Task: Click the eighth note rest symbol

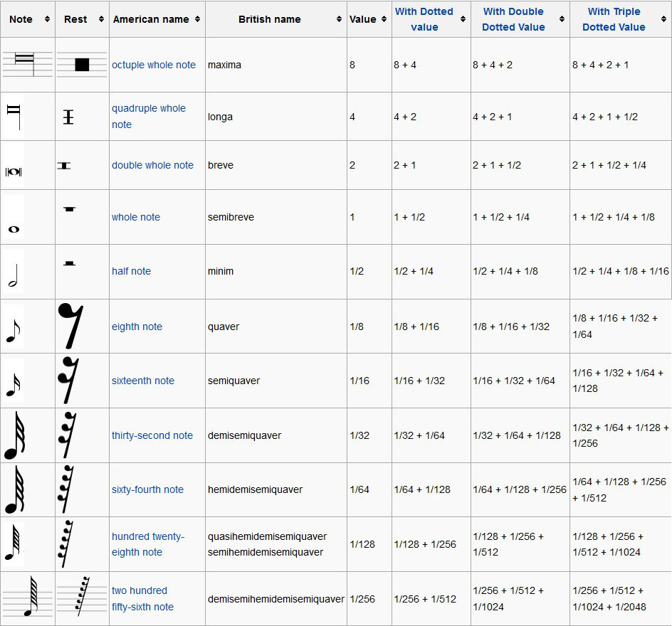Action: 70,326
